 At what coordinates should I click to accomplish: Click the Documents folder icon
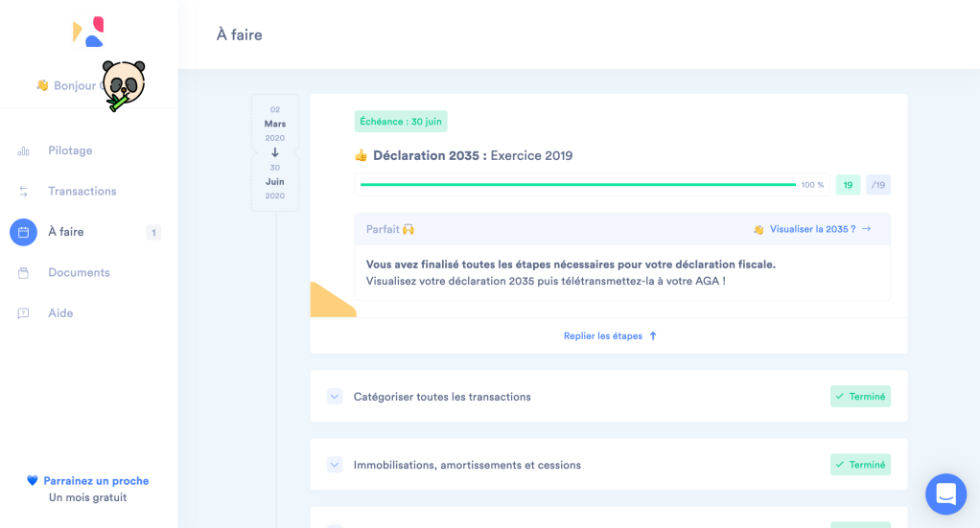24,273
